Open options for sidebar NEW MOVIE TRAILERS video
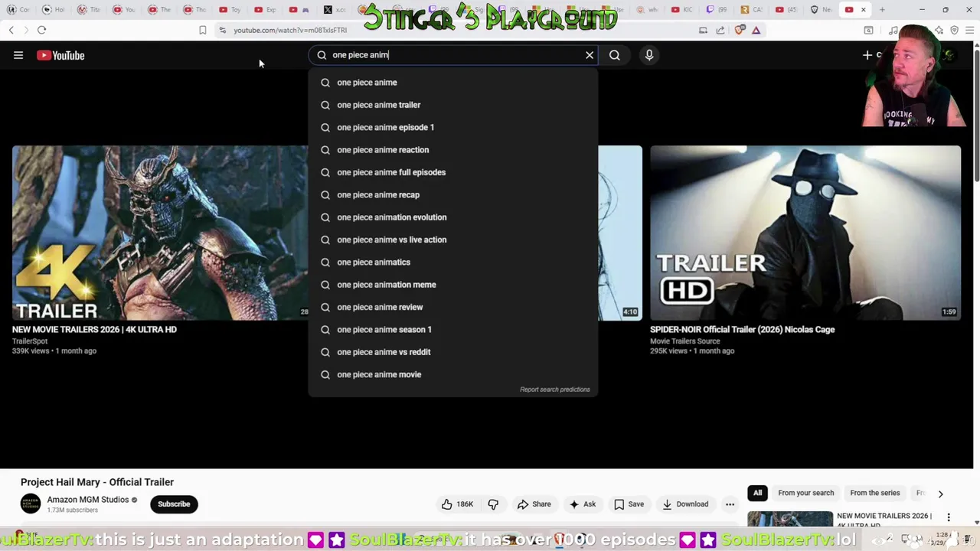This screenshot has width=980, height=551. (x=949, y=517)
